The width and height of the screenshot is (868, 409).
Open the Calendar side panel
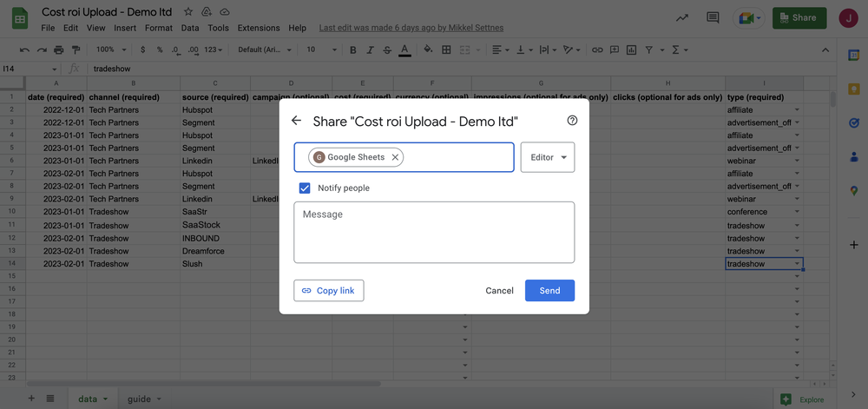pos(853,55)
